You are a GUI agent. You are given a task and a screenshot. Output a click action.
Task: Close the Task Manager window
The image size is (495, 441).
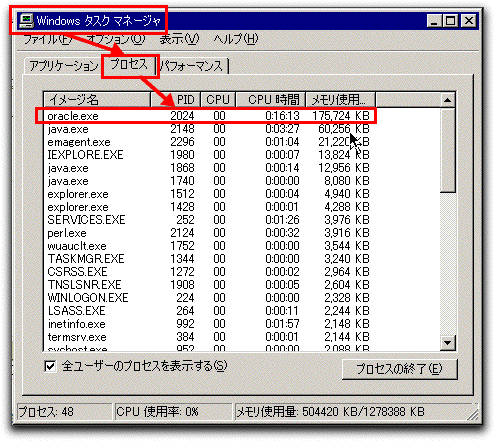(469, 21)
